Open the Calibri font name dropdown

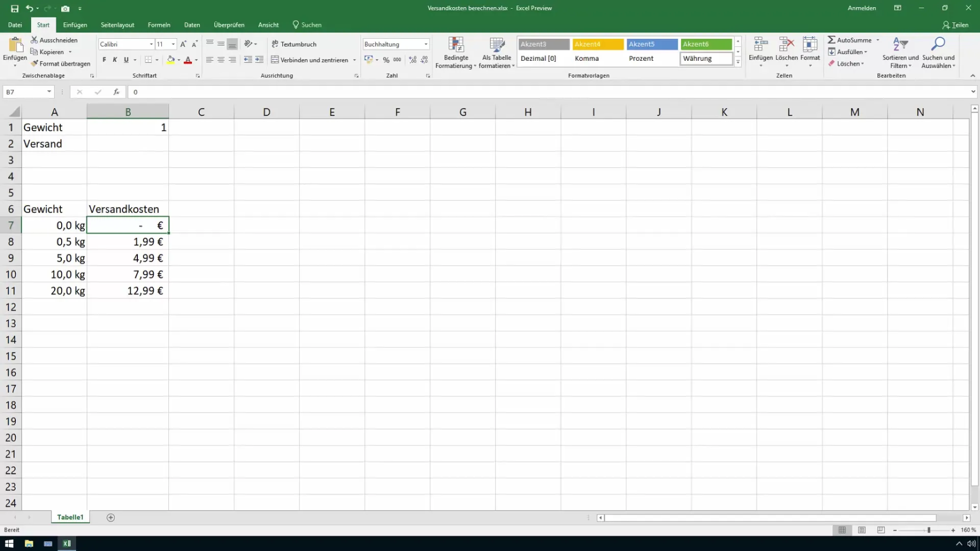pos(151,44)
